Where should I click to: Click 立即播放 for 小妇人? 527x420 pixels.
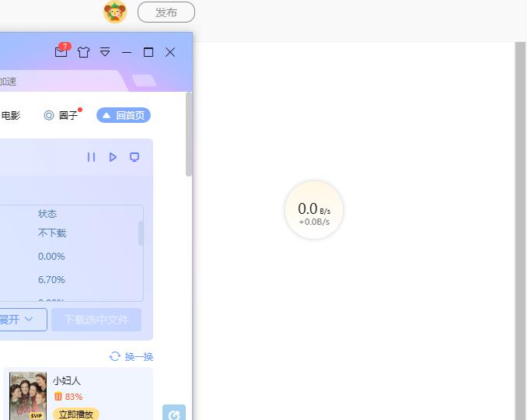[75, 414]
